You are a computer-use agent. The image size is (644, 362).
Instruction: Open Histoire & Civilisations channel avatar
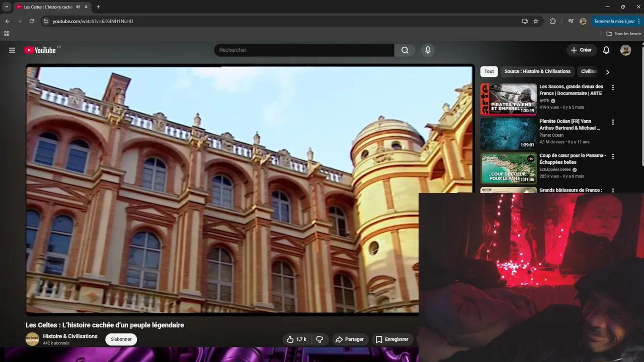coord(32,339)
